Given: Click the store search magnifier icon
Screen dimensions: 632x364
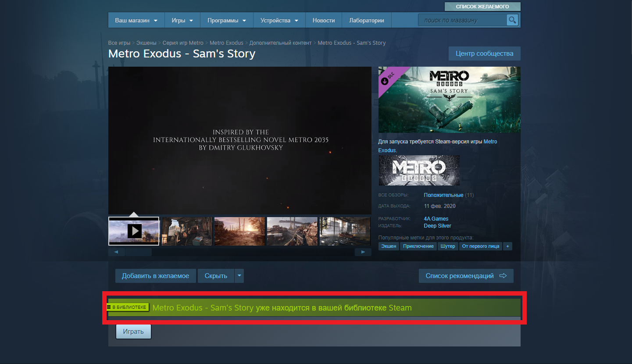Looking at the screenshot, I should click(x=512, y=20).
